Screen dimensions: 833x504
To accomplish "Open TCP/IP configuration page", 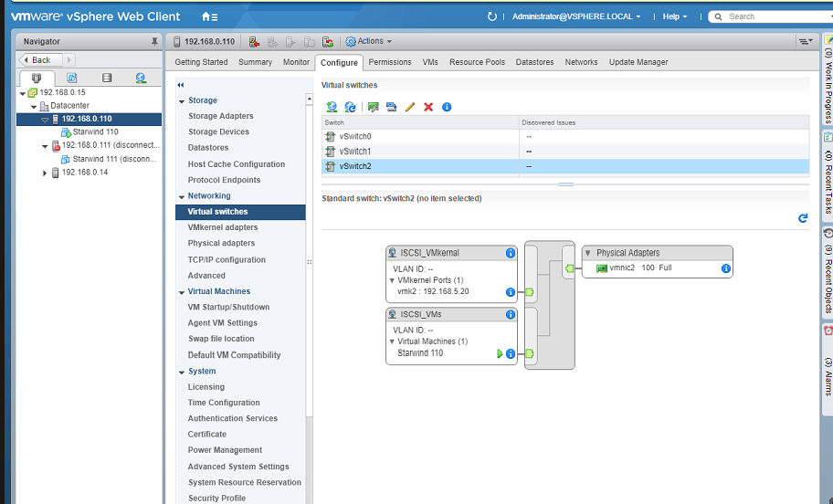I will pyautogui.click(x=227, y=259).
